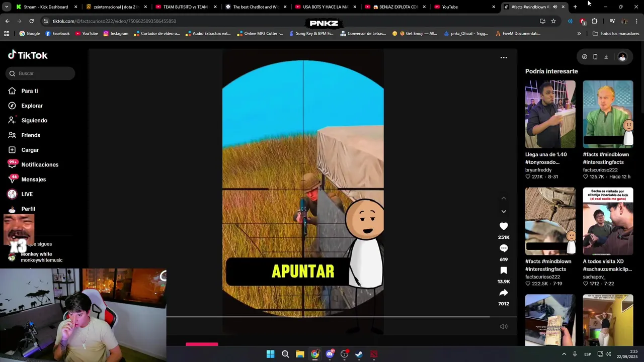Switch to zeinternacional dota 2 tab
Image resolution: width=644 pixels, height=362 pixels.
pyautogui.click(x=116, y=7)
